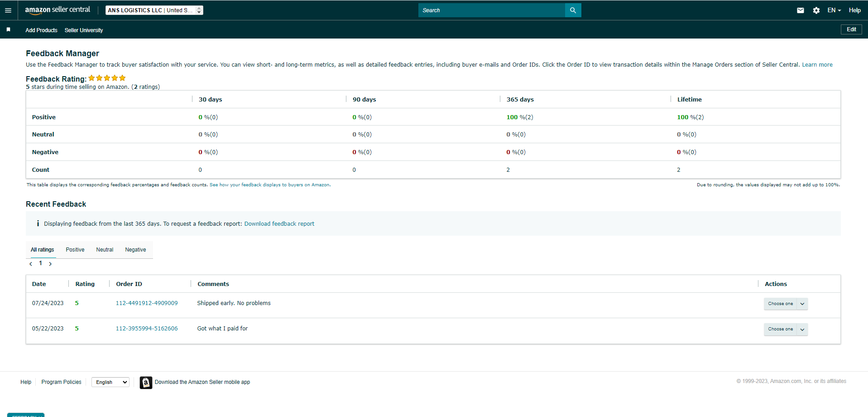
Task: Click the 90 days column header
Action: click(x=364, y=100)
